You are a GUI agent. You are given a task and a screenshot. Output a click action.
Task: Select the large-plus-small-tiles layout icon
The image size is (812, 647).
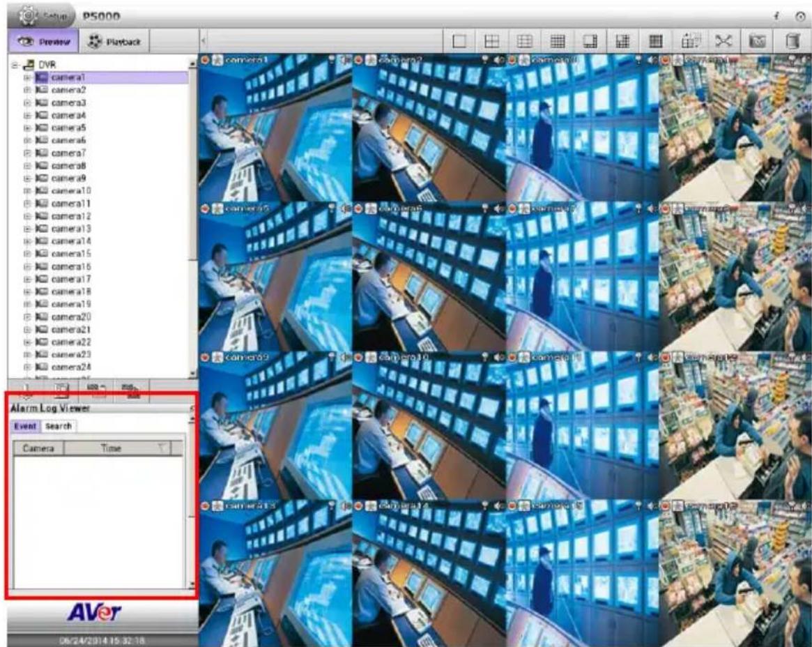click(622, 41)
